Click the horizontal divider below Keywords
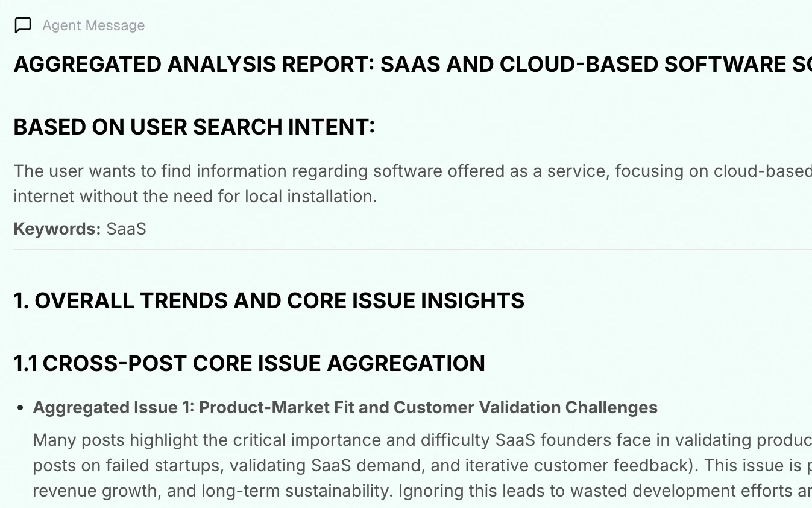812x508 pixels. click(x=412, y=249)
